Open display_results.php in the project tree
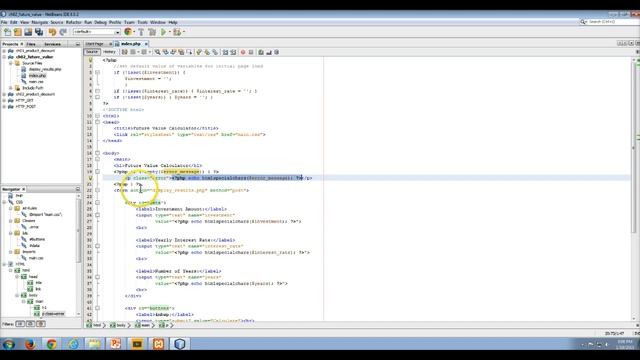This screenshot has width=640, height=360. 45,69
